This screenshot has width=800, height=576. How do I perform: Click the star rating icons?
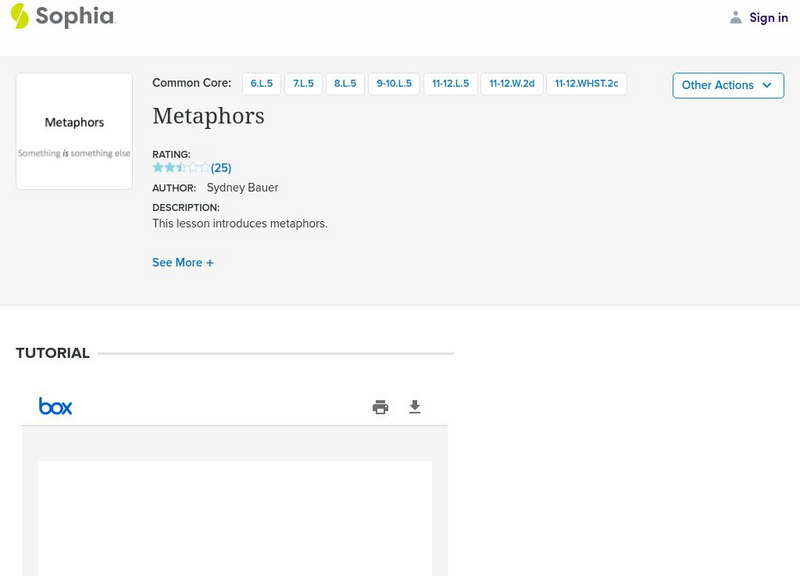pos(181,168)
